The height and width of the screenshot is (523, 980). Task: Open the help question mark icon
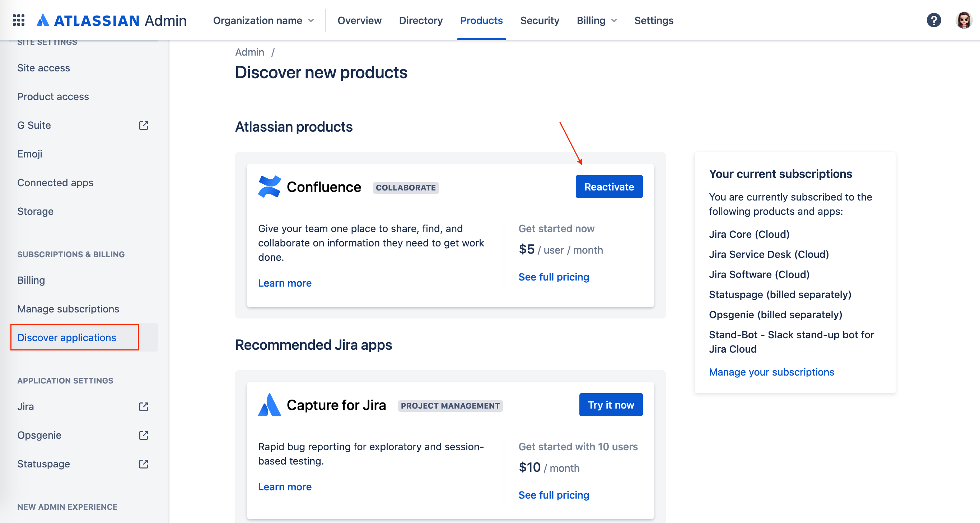(x=933, y=20)
